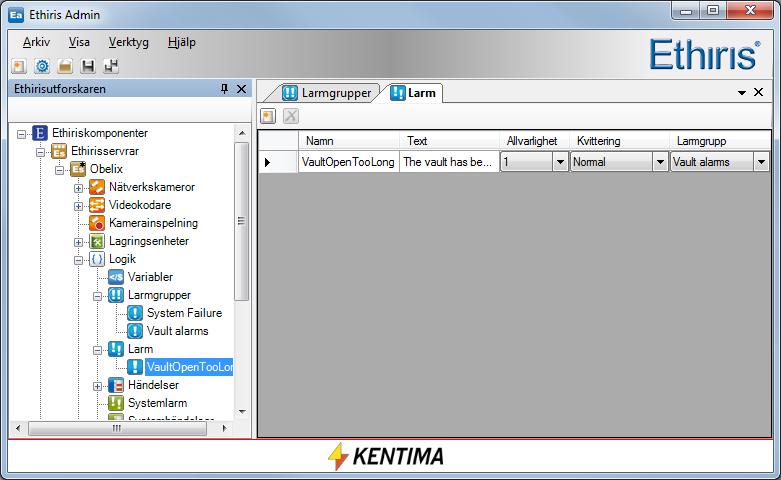Click the Videokodare icon
Viewport: 781px width, 480px height.
pyautogui.click(x=97, y=205)
